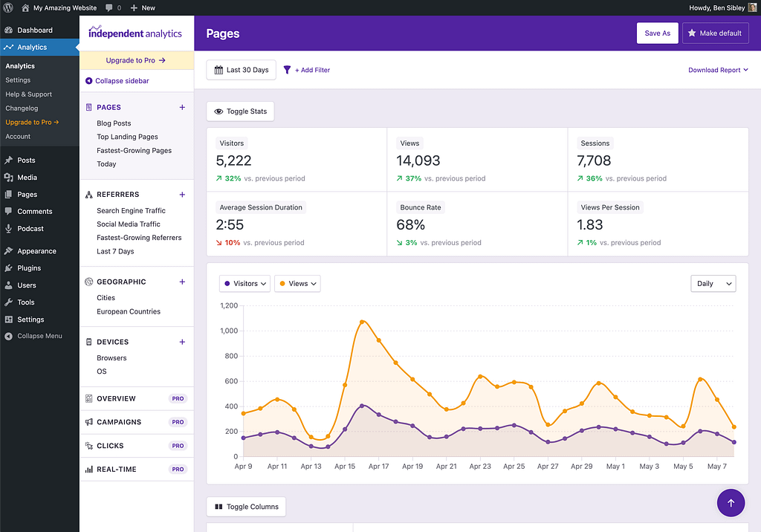Click the plus icon next to Pages
Viewport: 761px width, 532px height.
pos(182,107)
